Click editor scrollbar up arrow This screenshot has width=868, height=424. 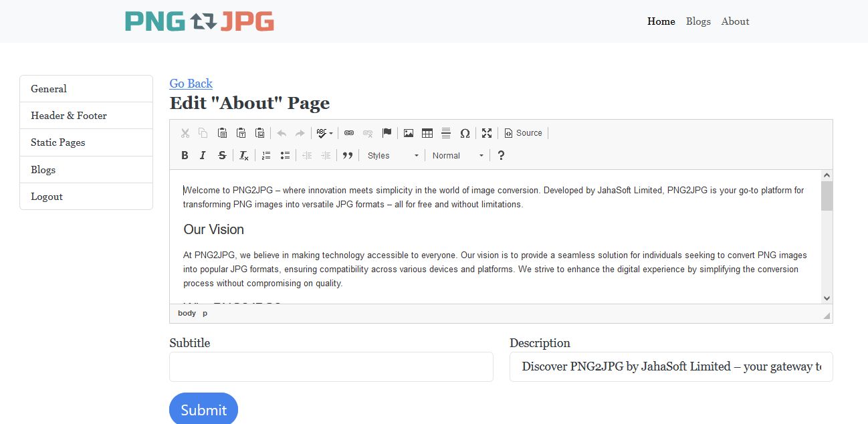click(827, 176)
